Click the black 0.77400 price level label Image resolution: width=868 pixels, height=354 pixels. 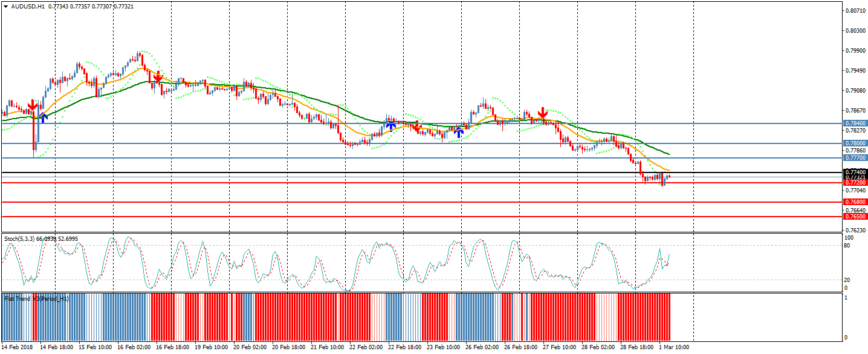[x=855, y=172]
